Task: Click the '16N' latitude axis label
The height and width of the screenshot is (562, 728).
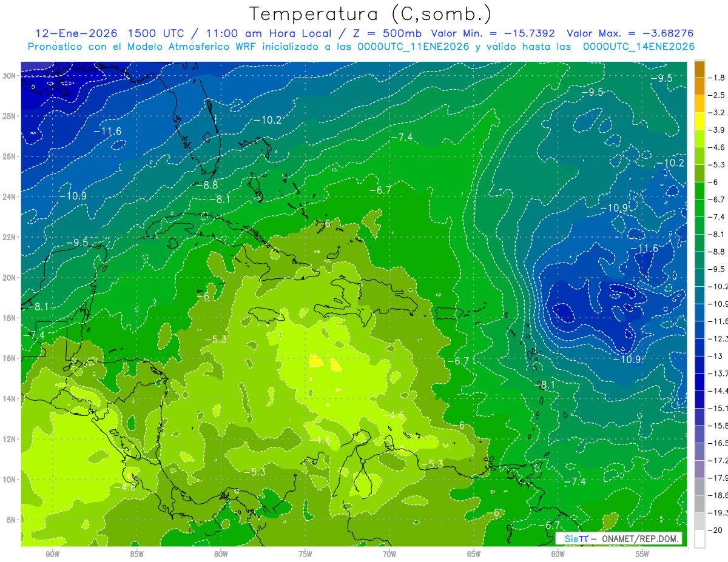Action: pyautogui.click(x=10, y=358)
